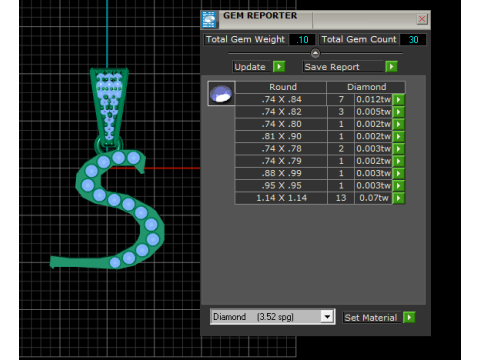Screen dimensions: 480x360
Task: Click the 0.07tw weight cell
Action: point(373,198)
